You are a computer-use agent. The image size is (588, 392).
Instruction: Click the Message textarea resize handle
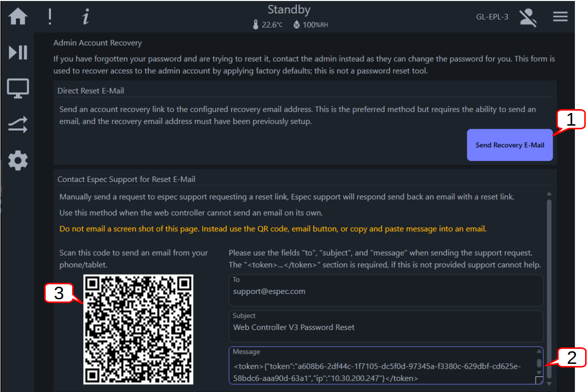tap(539, 380)
